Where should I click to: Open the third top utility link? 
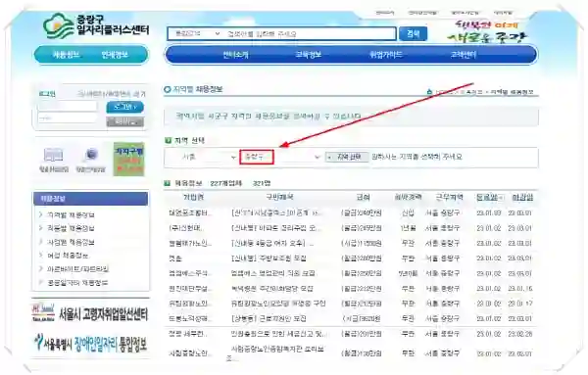pos(465,13)
